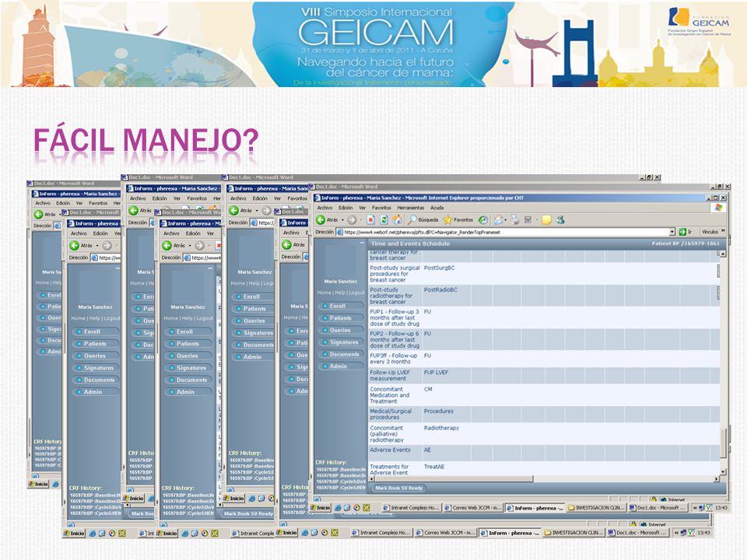This screenshot has height=560, width=747.
Task: Open the Ver menu in the front InForm window
Action: pos(362,208)
